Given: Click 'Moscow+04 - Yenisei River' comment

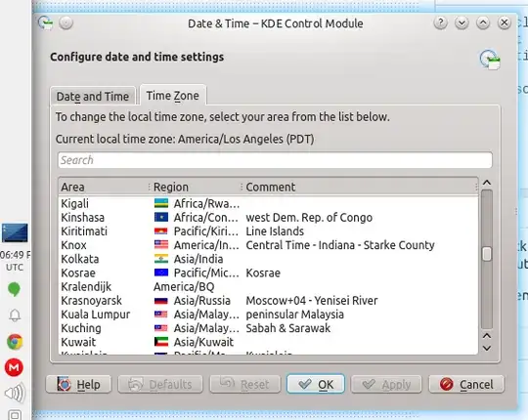Looking at the screenshot, I should pos(312,300).
